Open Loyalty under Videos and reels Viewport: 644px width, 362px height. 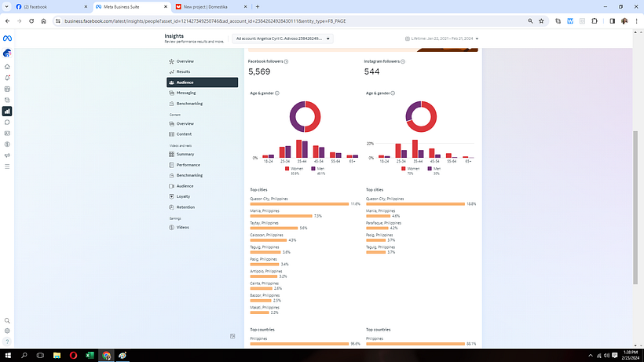pos(202,196)
